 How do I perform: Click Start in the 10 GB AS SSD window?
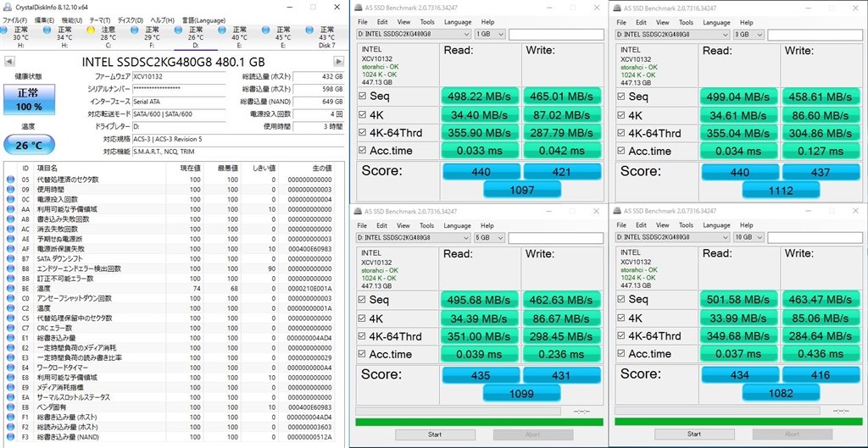pos(693,434)
